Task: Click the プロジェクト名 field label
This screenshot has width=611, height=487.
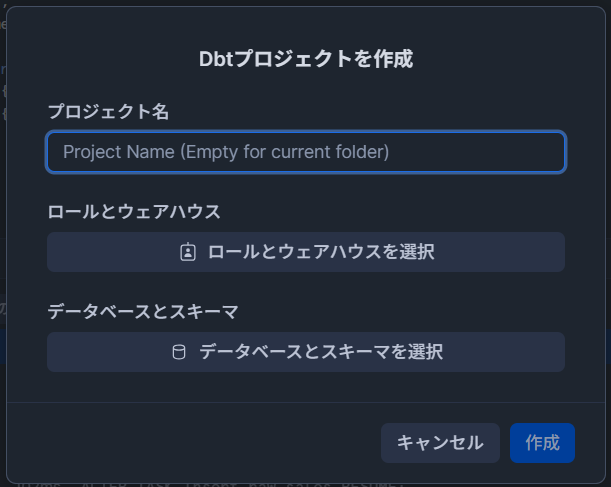Action: 108,112
